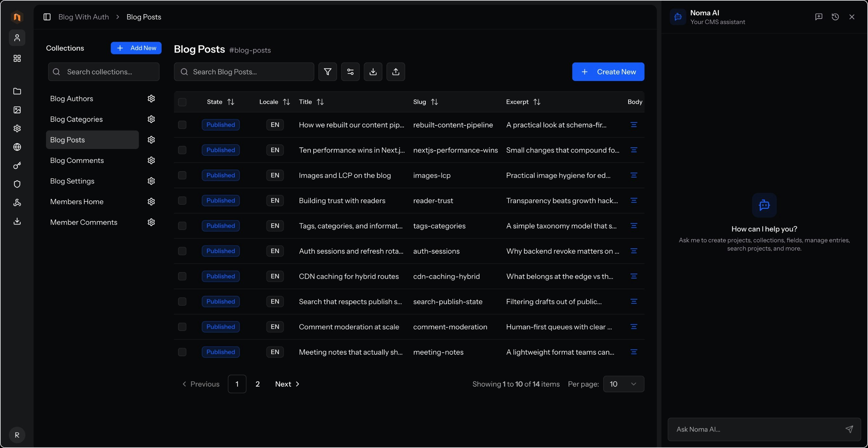Open settings gear for Blog Comments collection
This screenshot has height=448, width=868.
(x=151, y=160)
